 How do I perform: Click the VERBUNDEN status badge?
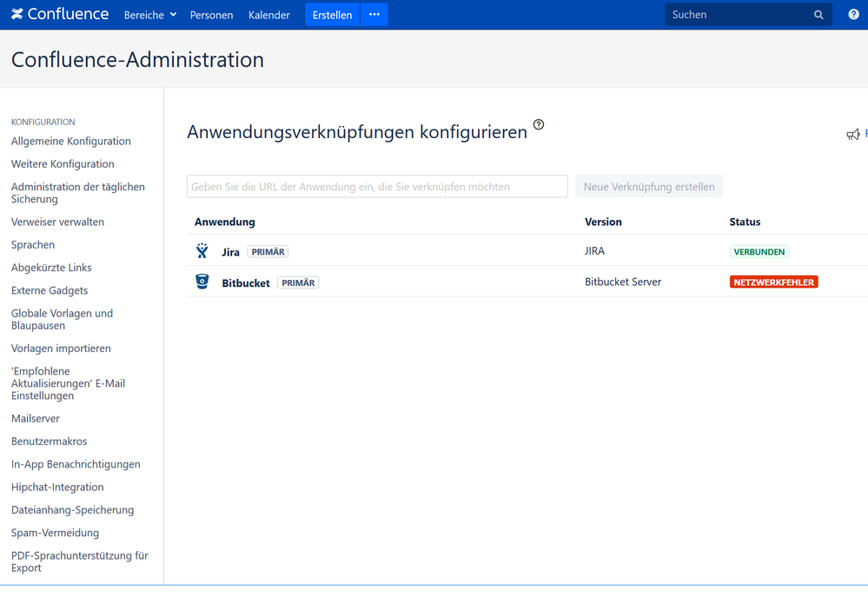759,252
